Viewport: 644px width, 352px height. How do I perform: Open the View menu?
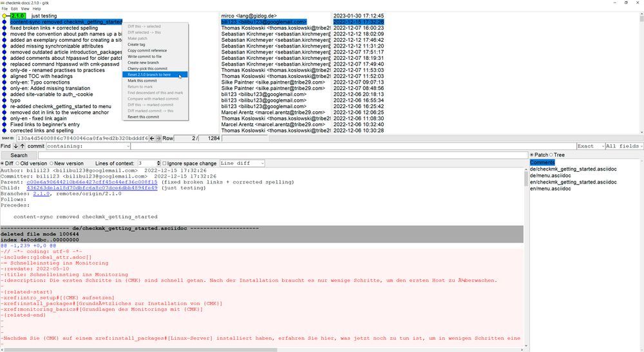click(x=25, y=8)
